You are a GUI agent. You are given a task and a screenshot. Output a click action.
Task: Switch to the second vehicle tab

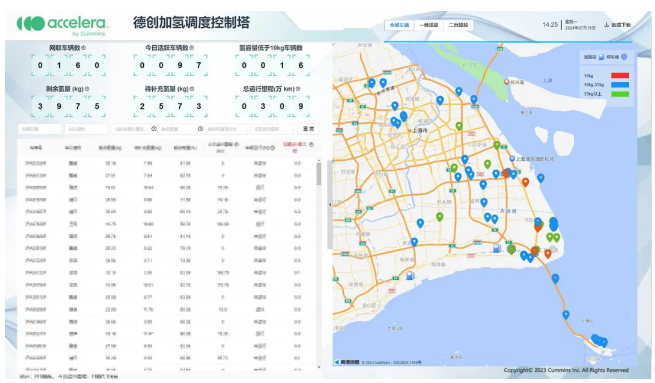click(x=429, y=25)
